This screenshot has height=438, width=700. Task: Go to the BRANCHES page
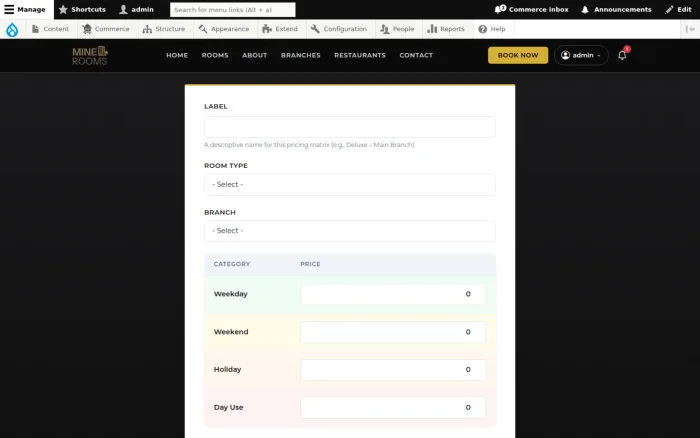[x=300, y=55]
